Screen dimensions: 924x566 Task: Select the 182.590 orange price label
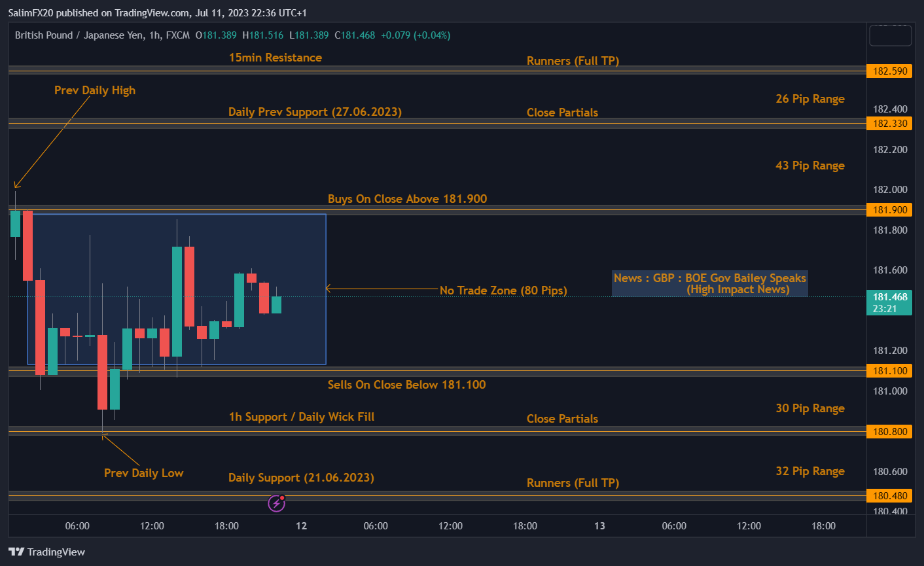[889, 71]
